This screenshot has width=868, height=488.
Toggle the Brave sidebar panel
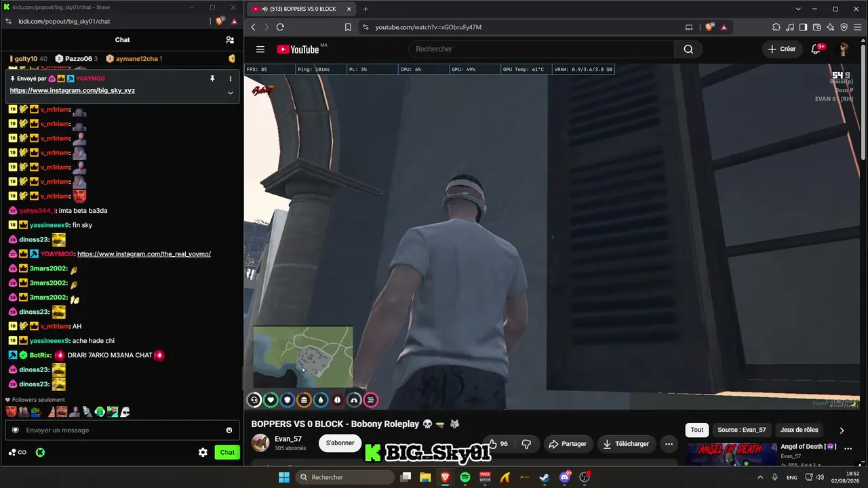[x=804, y=27]
